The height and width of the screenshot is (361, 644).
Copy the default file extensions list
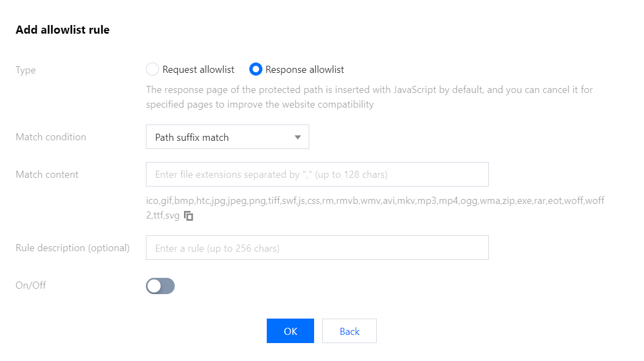[188, 216]
